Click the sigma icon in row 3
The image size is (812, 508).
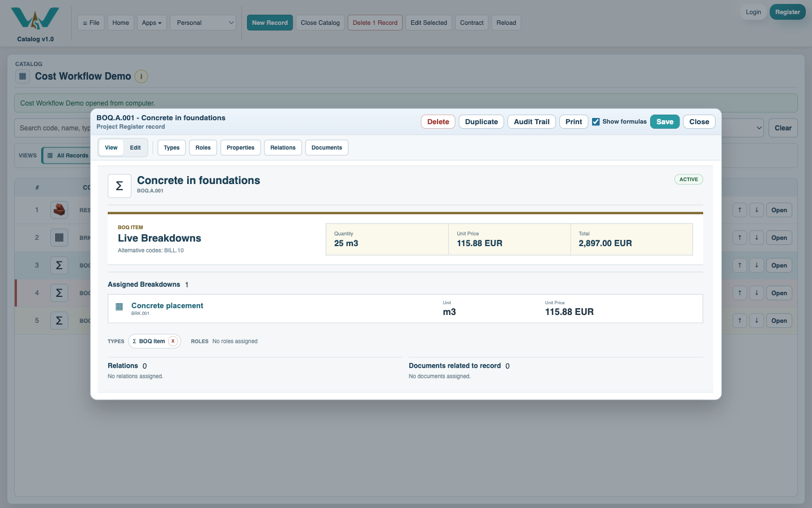[59, 265]
